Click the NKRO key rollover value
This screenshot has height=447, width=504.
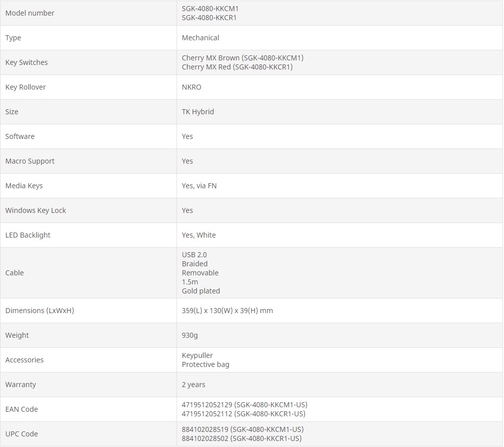tap(191, 87)
